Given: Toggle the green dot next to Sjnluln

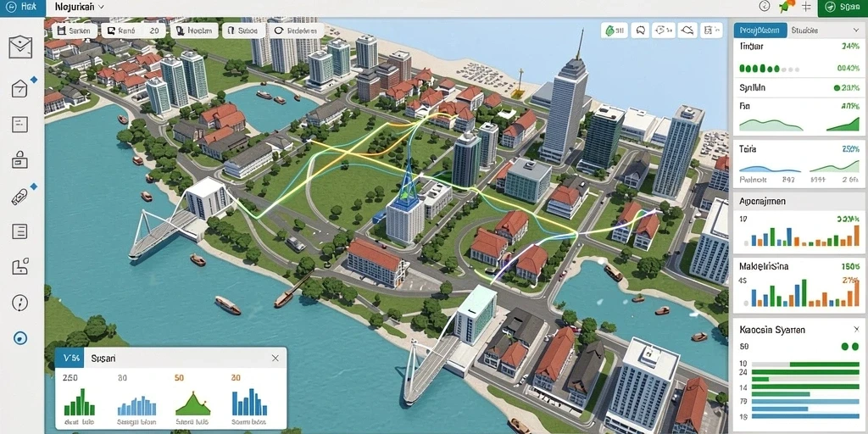Looking at the screenshot, I should click(837, 87).
